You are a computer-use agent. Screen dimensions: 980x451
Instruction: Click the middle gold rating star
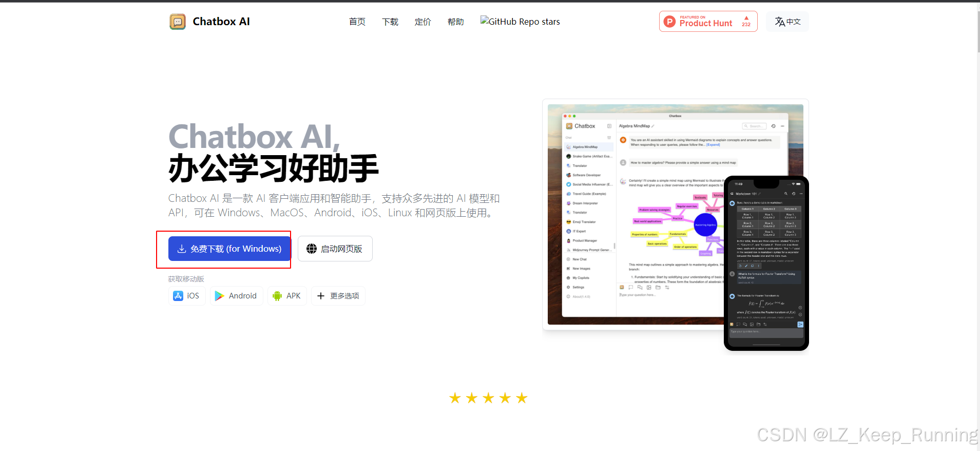pos(488,398)
